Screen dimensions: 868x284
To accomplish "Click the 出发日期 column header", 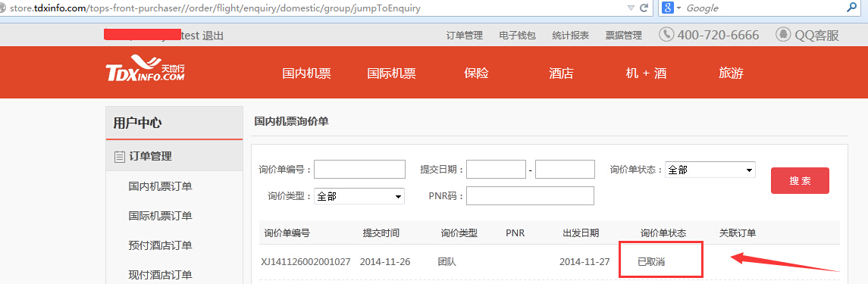I will click(581, 233).
